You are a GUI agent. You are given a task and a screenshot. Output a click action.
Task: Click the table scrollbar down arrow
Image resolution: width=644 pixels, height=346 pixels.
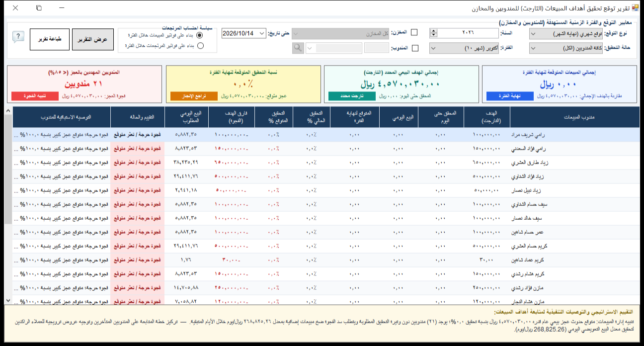[x=8, y=301]
